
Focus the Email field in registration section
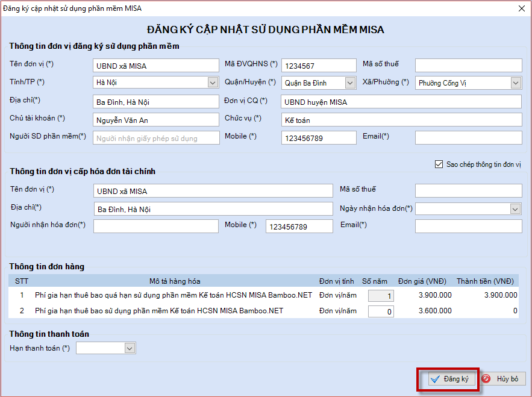pos(468,138)
